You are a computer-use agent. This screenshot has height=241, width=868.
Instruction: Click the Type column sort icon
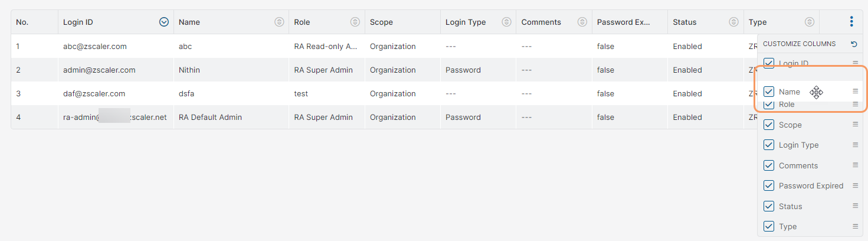tap(809, 22)
